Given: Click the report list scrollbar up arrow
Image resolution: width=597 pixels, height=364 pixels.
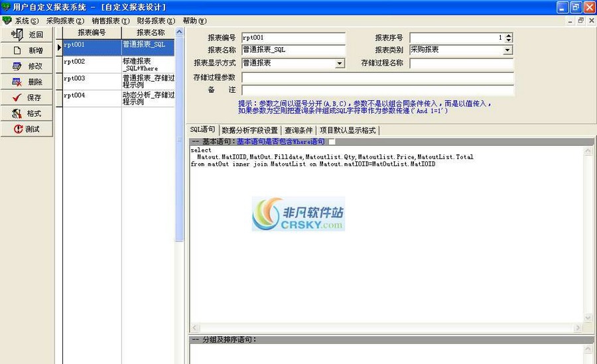Looking at the screenshot, I should [179, 32].
